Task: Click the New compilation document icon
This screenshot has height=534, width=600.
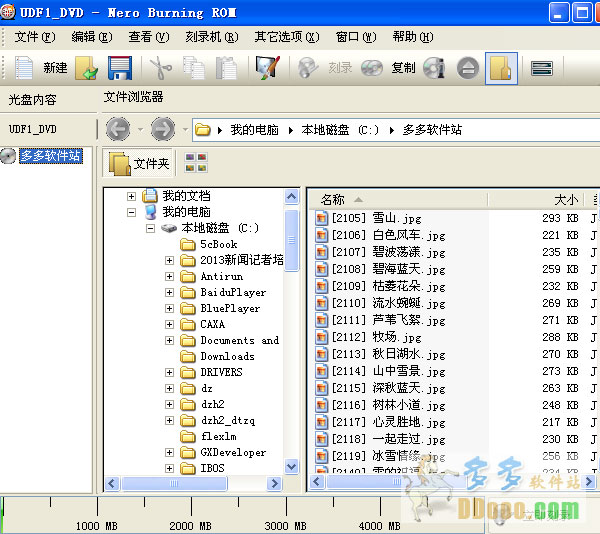Action: coord(24,68)
